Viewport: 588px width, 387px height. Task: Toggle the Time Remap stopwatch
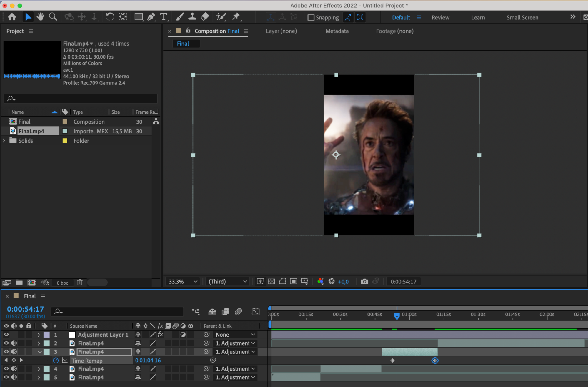[56, 360]
